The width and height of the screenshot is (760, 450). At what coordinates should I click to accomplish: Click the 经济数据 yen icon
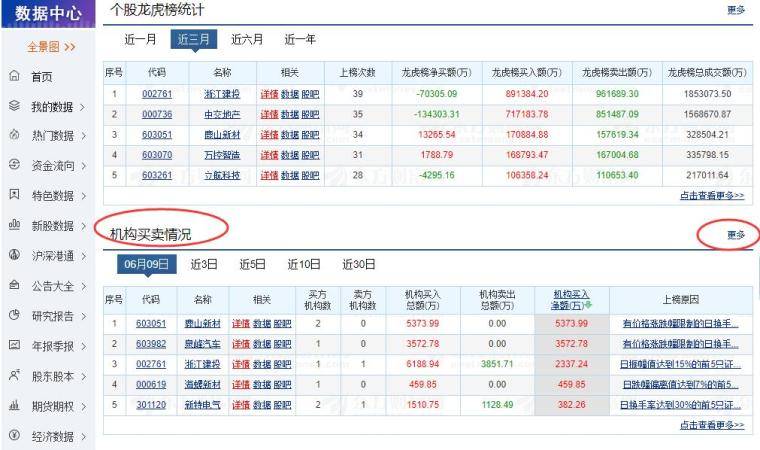pos(15,435)
